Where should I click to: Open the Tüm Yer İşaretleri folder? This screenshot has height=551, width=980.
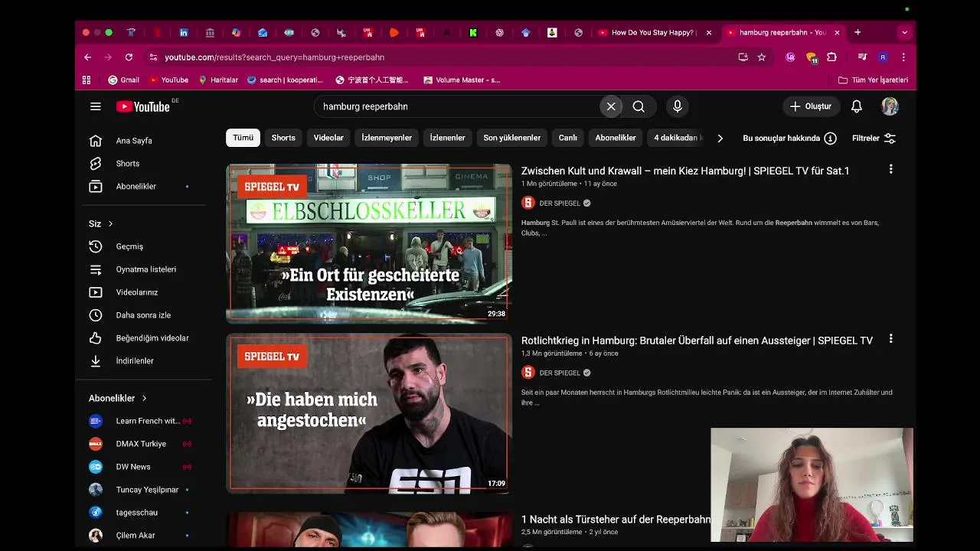point(873,80)
